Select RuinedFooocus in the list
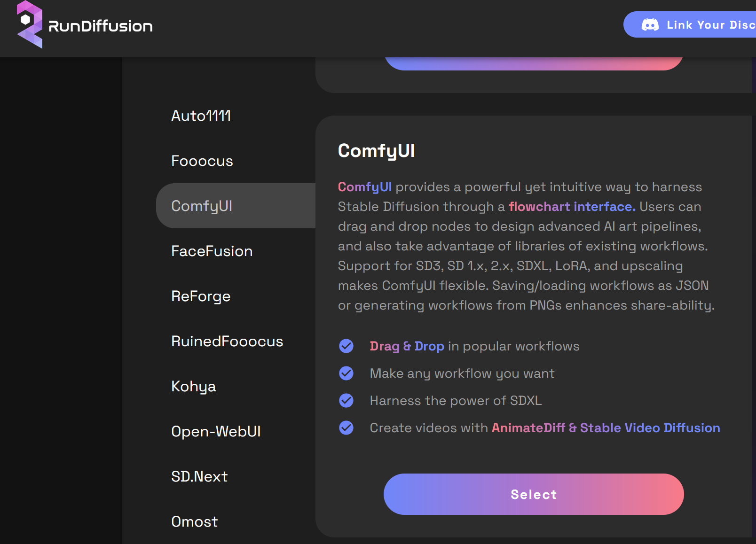Screen dimensions: 756x544 tap(227, 341)
